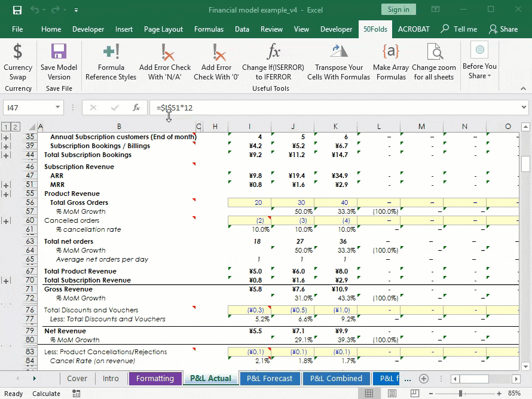Click Change If(ISERROR) to IFERROR tool
Image resolution: width=532 pixels, height=399 pixels.
273,62
